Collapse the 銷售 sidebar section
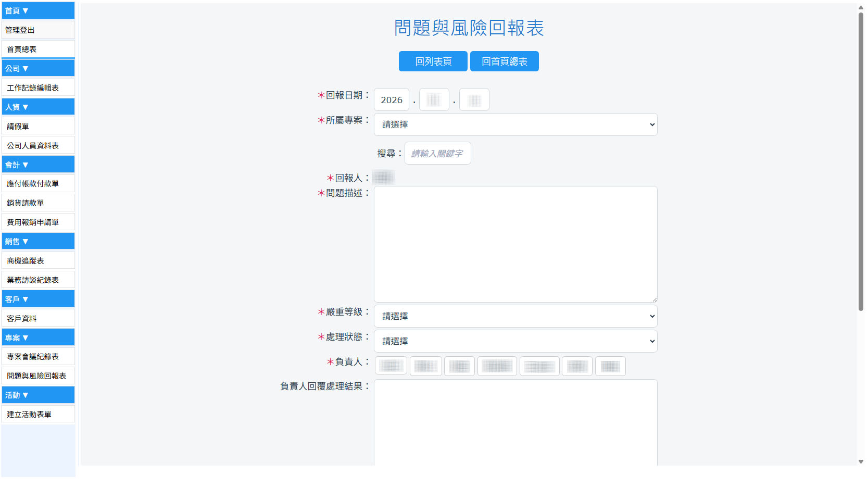Image resolution: width=868 pixels, height=488 pixels. [x=38, y=241]
